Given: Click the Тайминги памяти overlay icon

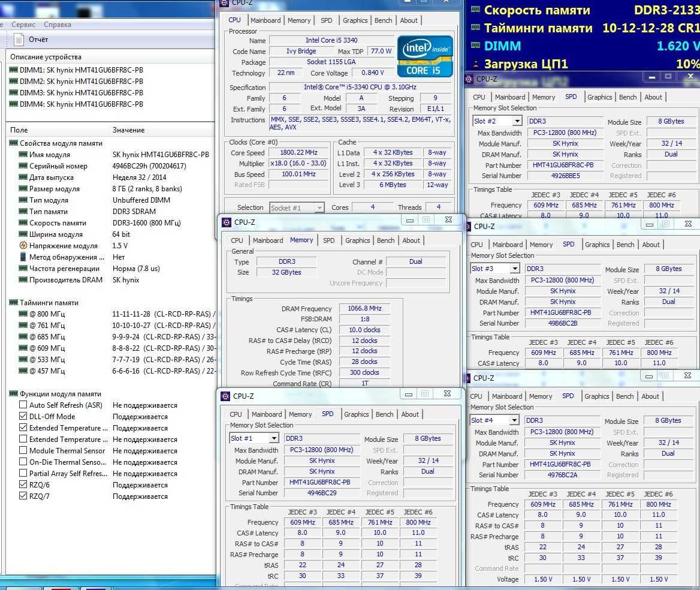Looking at the screenshot, I should tap(476, 28).
